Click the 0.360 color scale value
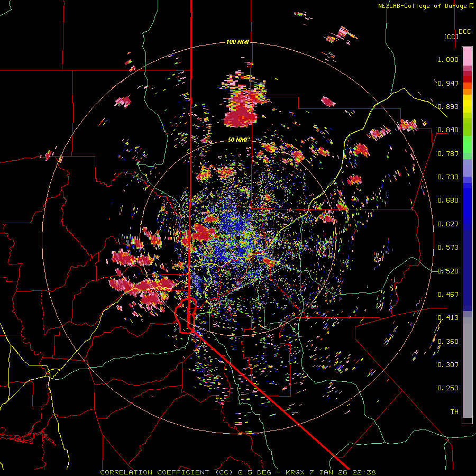 [x=448, y=341]
